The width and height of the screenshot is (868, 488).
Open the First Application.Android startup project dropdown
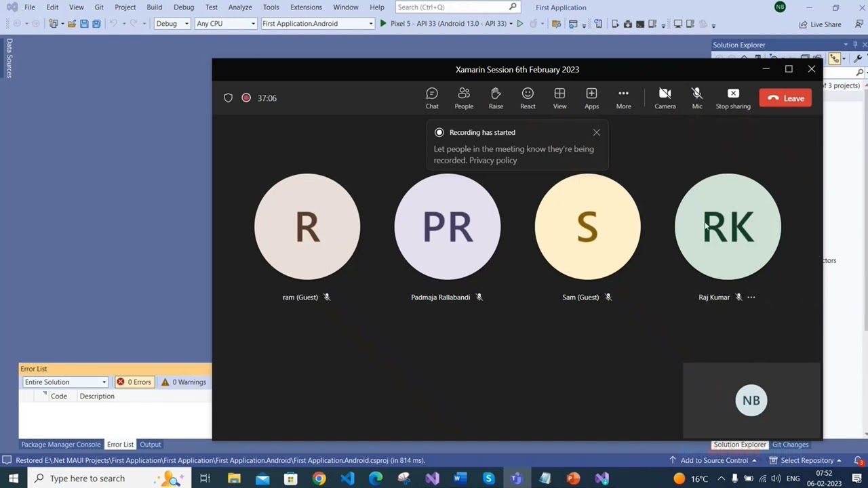tap(317, 24)
